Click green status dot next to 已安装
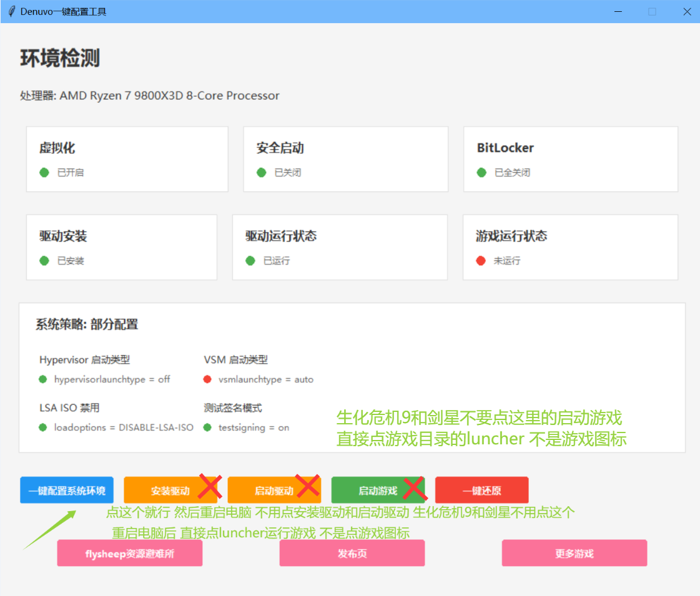This screenshot has height=596, width=700. point(44,261)
